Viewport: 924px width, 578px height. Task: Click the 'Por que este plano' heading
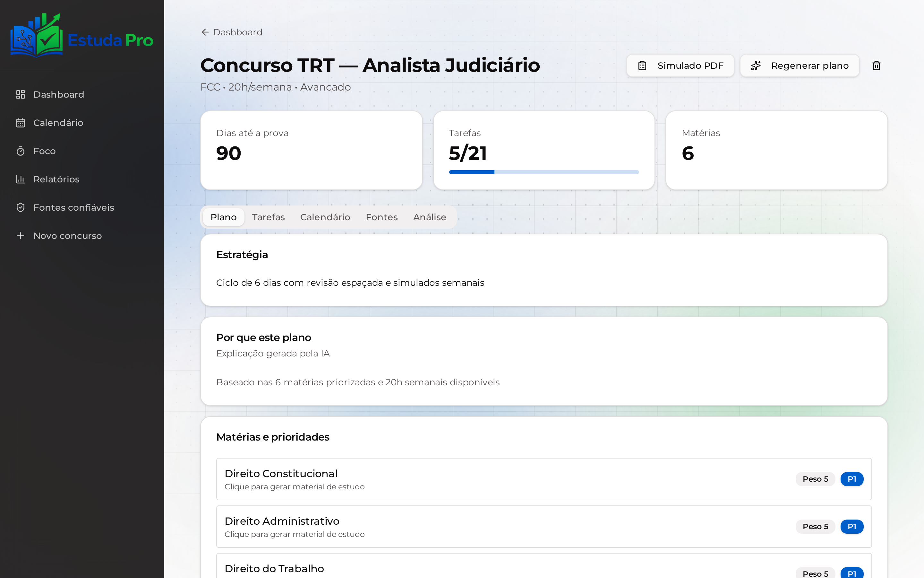[264, 337]
